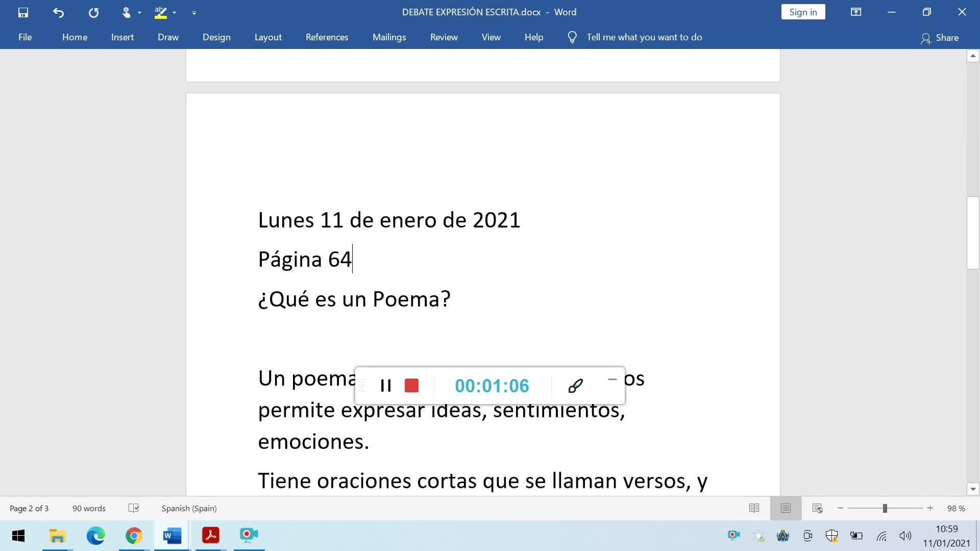Click the spelling and proofing check icon
980x551 pixels.
coord(134,508)
